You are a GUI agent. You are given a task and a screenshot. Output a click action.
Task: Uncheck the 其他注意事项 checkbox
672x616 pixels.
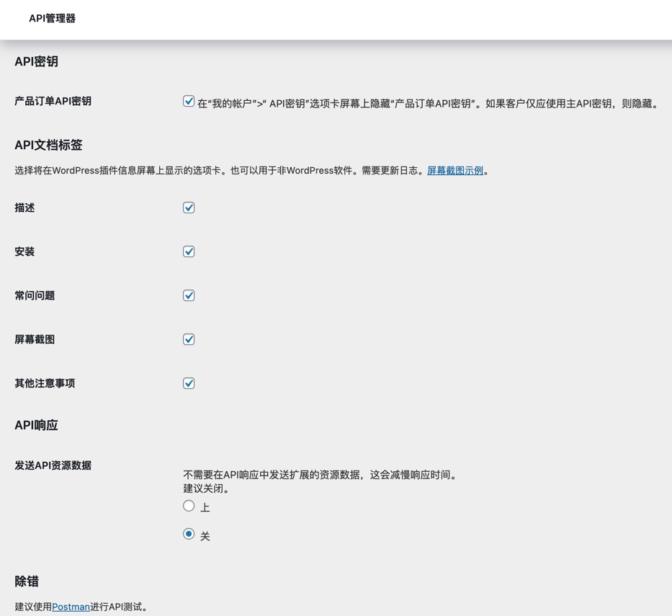click(x=189, y=383)
